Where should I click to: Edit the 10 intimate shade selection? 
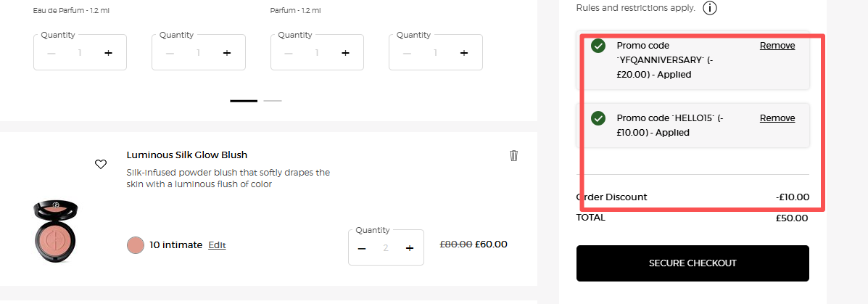click(217, 245)
